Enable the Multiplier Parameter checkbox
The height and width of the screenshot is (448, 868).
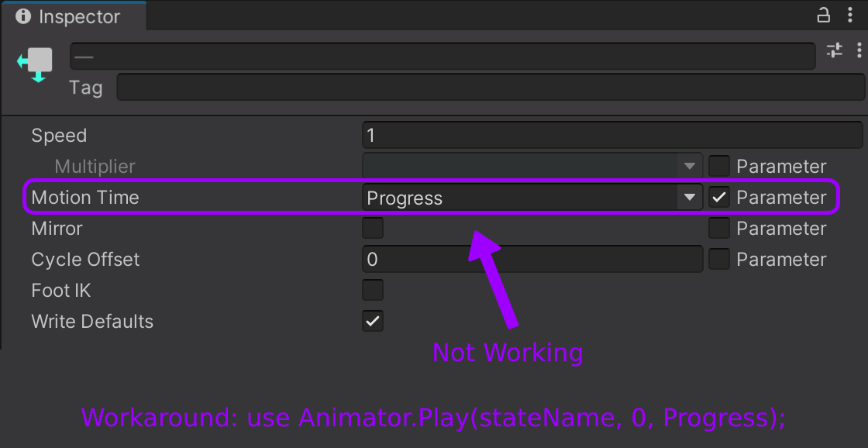tap(719, 167)
